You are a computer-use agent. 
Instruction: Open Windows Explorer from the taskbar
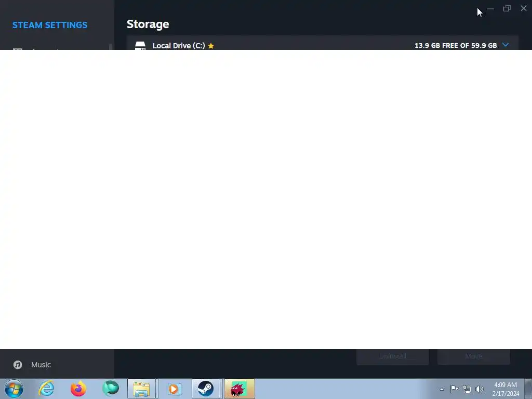pos(142,389)
